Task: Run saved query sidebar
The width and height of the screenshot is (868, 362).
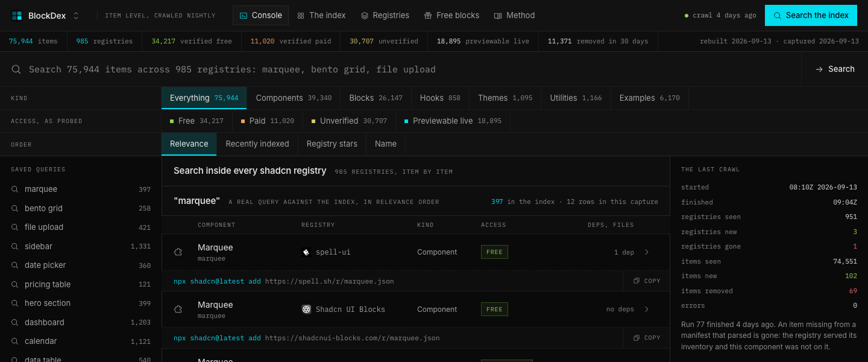Action: coord(81,246)
